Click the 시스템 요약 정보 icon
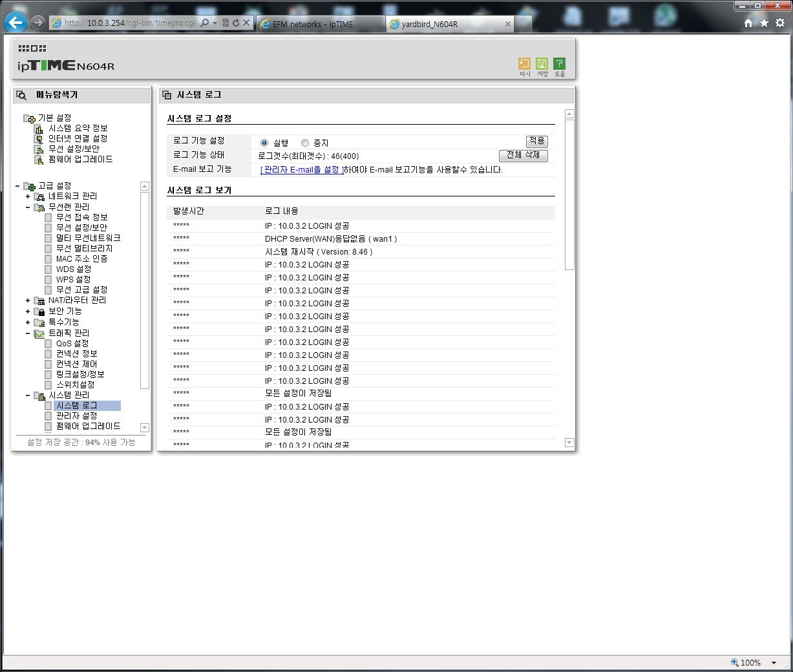793x672 pixels. [39, 129]
